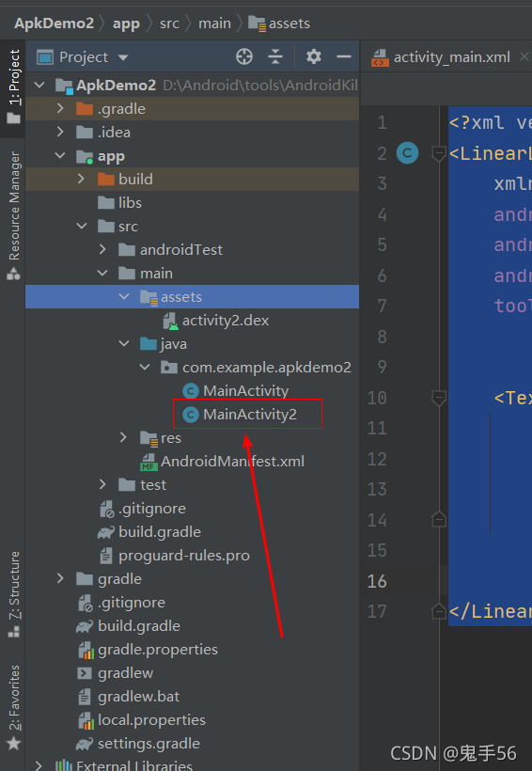Viewport: 532px width, 771px height.
Task: Click src in the breadcrumb bar
Action: coord(169,24)
